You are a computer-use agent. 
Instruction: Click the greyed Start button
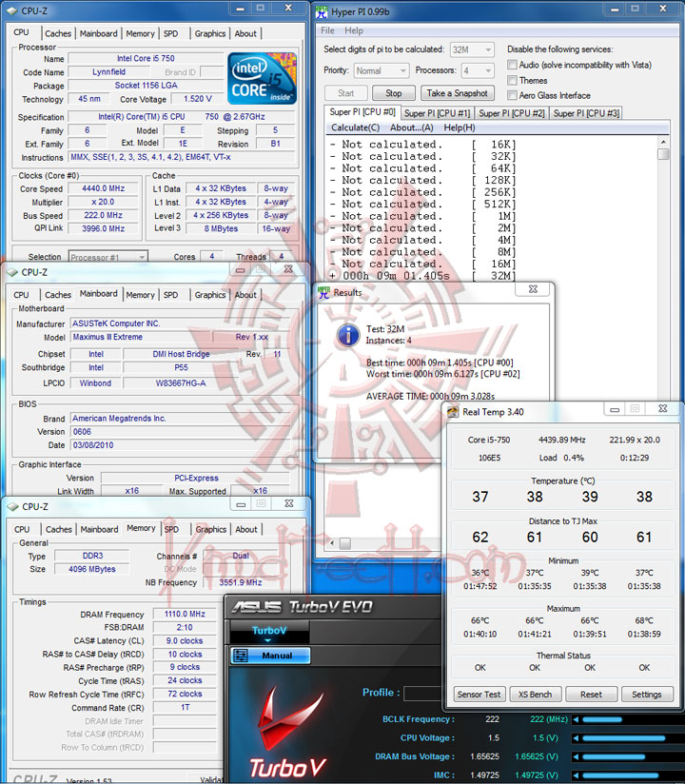coord(346,93)
